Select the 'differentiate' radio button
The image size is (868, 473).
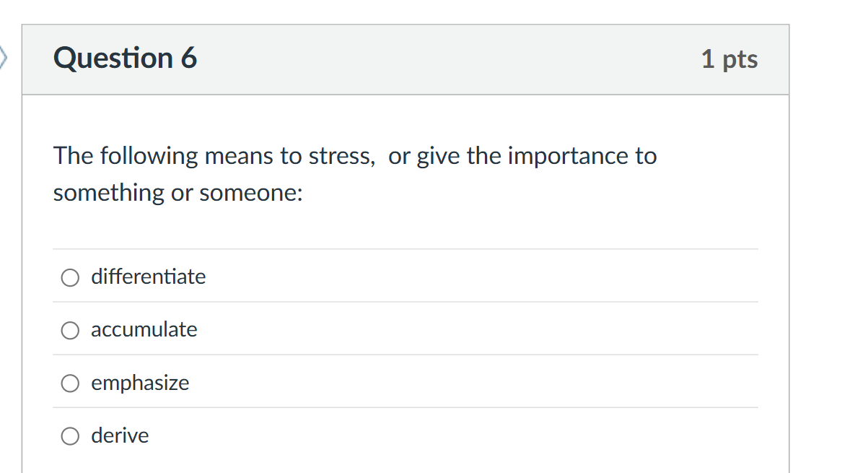[x=69, y=277]
